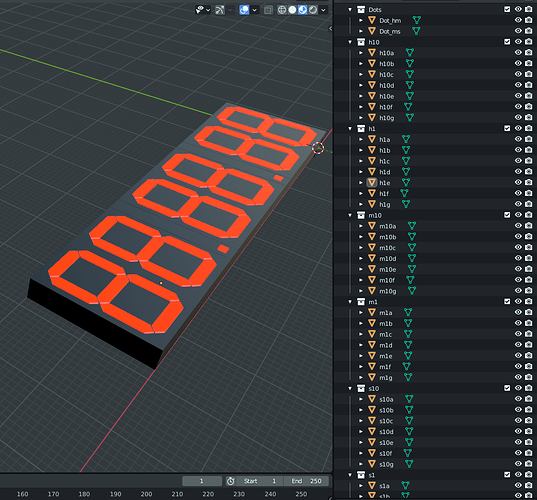Select h10e in the outliner
537x500 pixels.
pos(387,96)
